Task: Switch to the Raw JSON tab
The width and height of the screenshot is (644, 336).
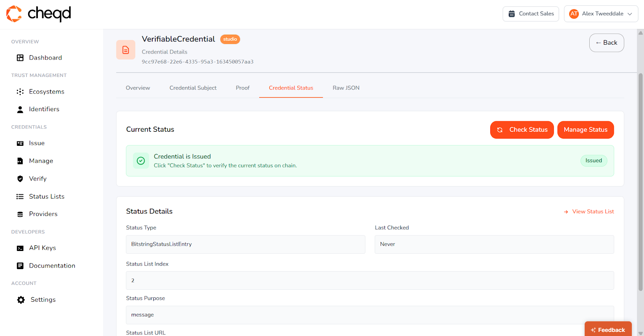Action: pyautogui.click(x=346, y=88)
